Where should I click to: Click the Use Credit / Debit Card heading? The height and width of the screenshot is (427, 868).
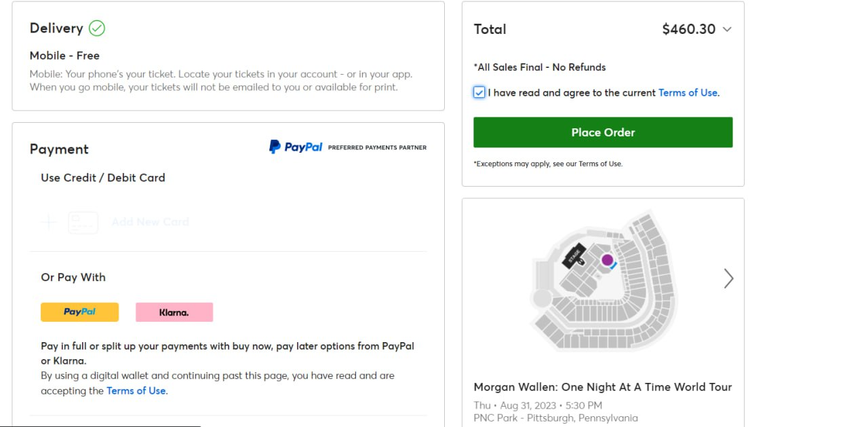[x=103, y=178]
